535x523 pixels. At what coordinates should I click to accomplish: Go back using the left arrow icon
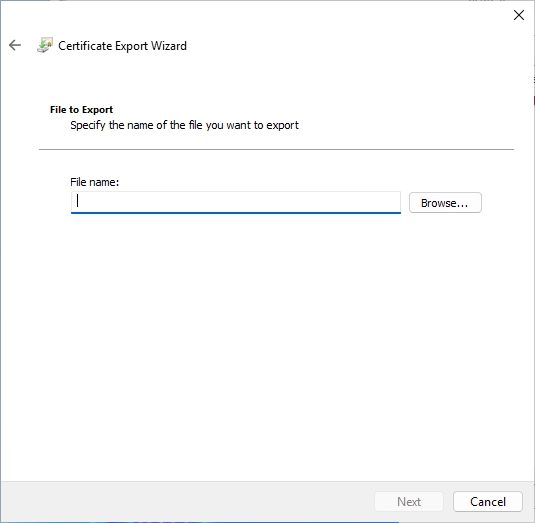(x=15, y=45)
